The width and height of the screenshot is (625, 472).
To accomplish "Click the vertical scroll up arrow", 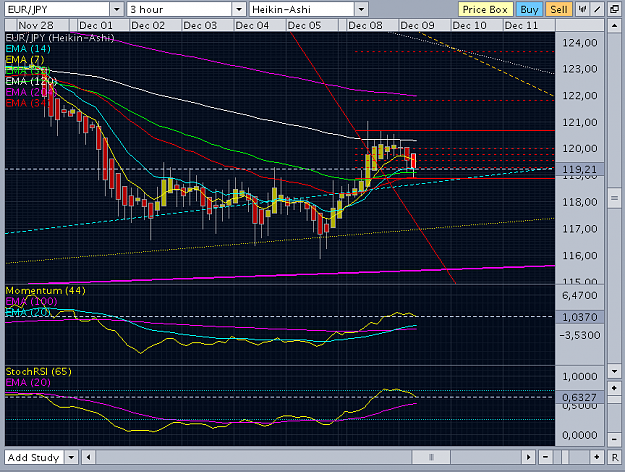I will point(614,26).
